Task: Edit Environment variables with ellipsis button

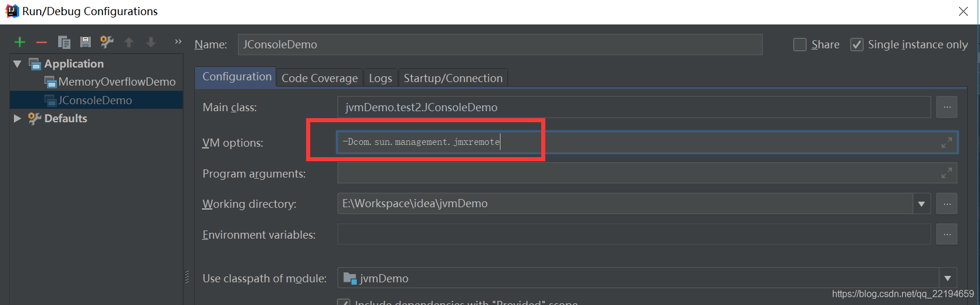Action: pos(947,234)
